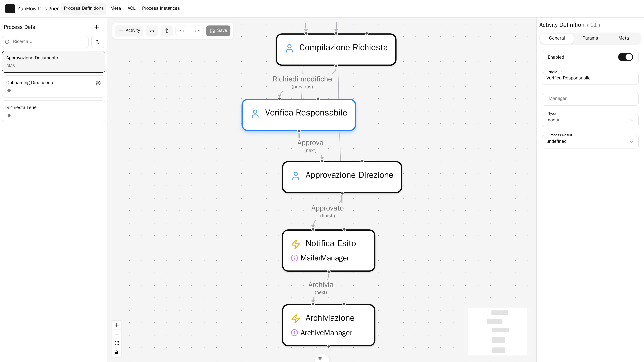Undo the last canvas change
This screenshot has width=644, height=362.
(182, 31)
